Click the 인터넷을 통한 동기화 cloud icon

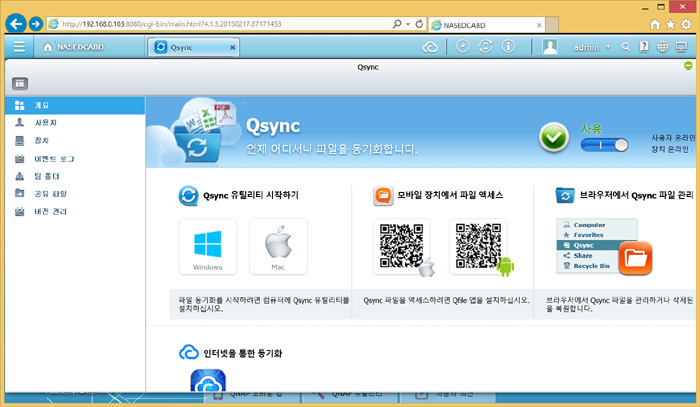189,353
